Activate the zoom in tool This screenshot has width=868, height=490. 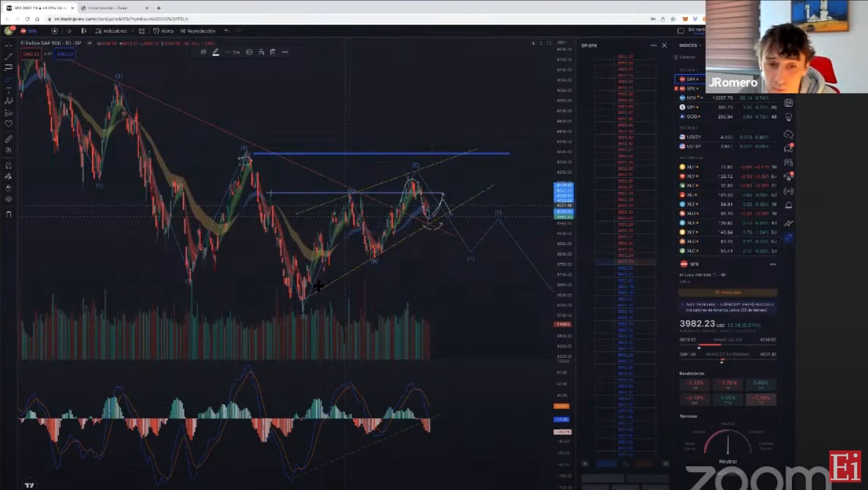point(8,150)
